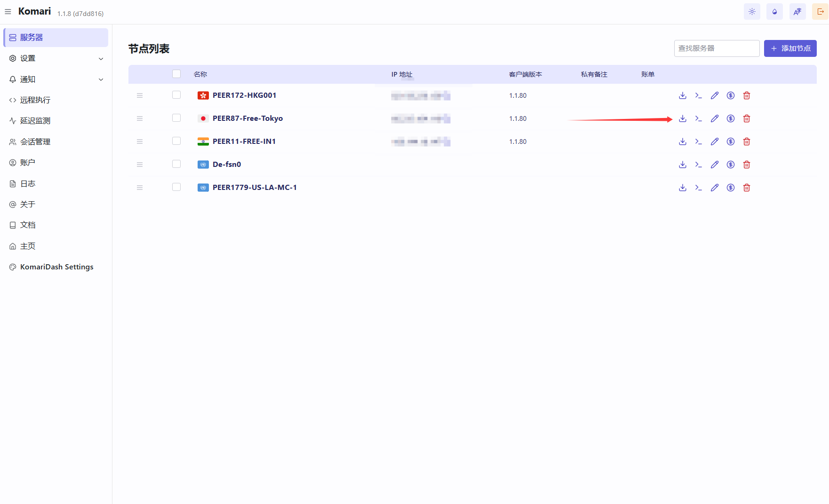Click install icon for PEER87-Free-Tokyo node
This screenshot has width=829, height=504.
click(683, 118)
